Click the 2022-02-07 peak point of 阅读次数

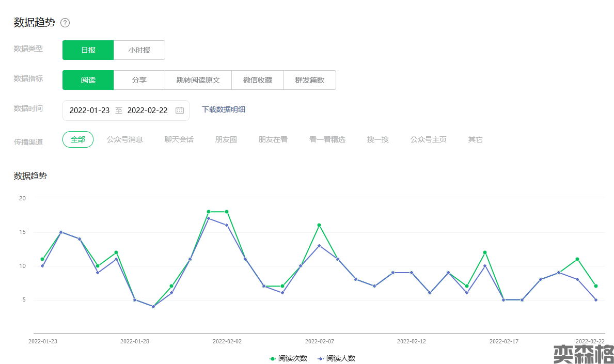pyautogui.click(x=319, y=225)
